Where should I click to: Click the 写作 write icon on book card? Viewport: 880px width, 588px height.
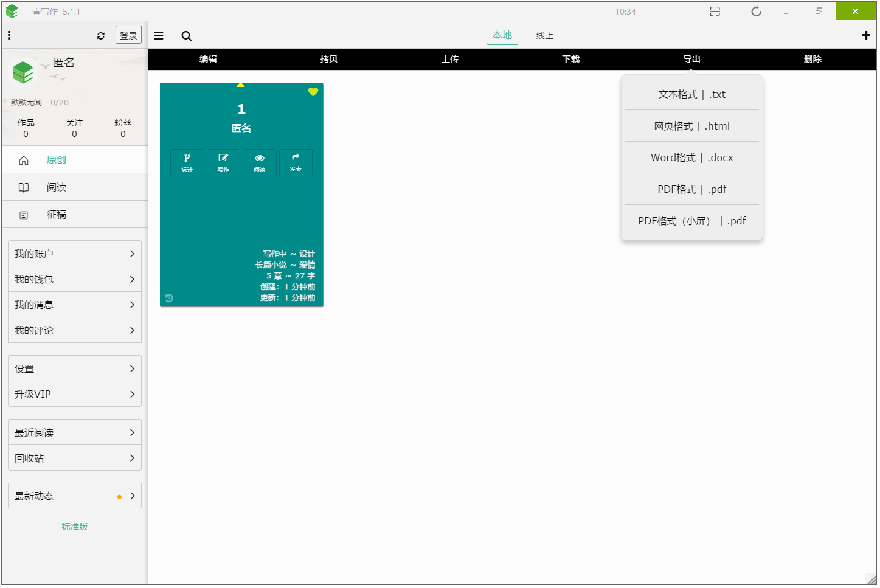pyautogui.click(x=223, y=162)
